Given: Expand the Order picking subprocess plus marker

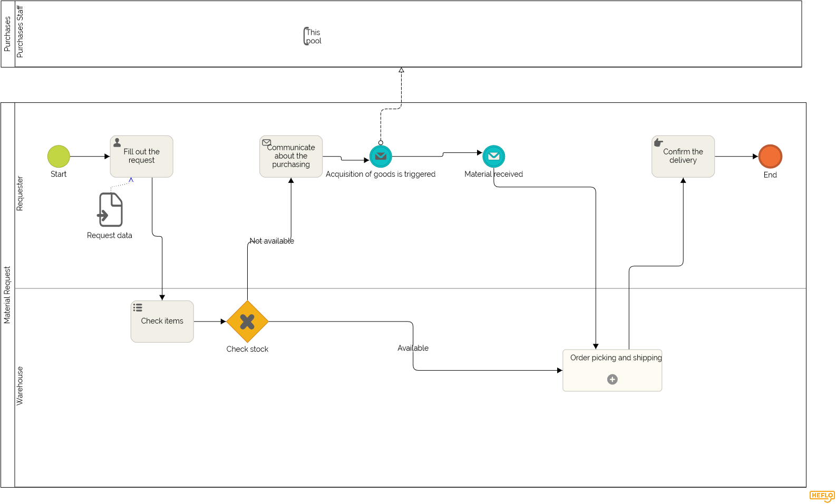Looking at the screenshot, I should coord(613,380).
